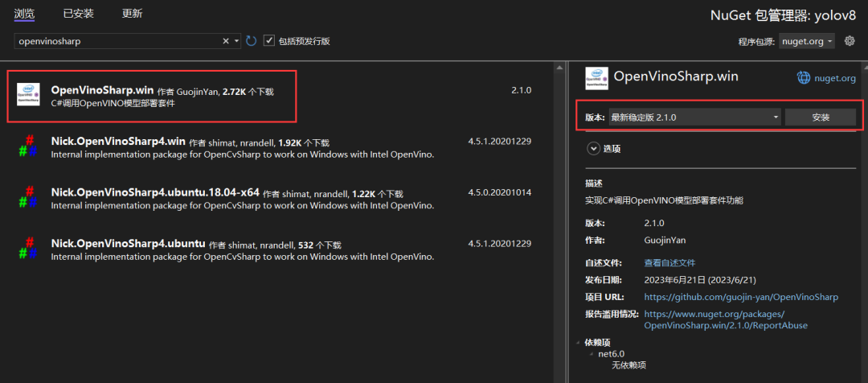Viewport: 868px width, 383px height.
Task: Open the 程序包源 nuget.org dropdown
Action: coord(807,41)
